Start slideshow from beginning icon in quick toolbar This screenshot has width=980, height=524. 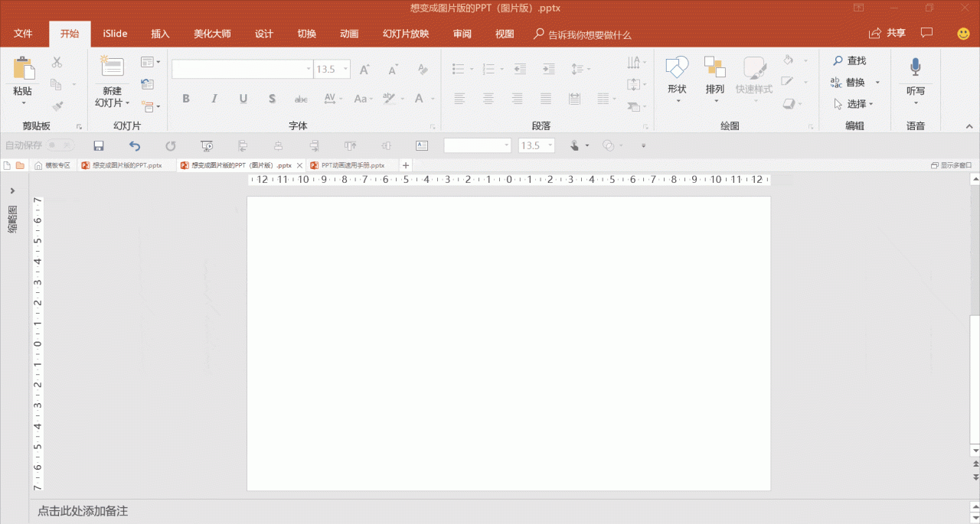coord(207,145)
